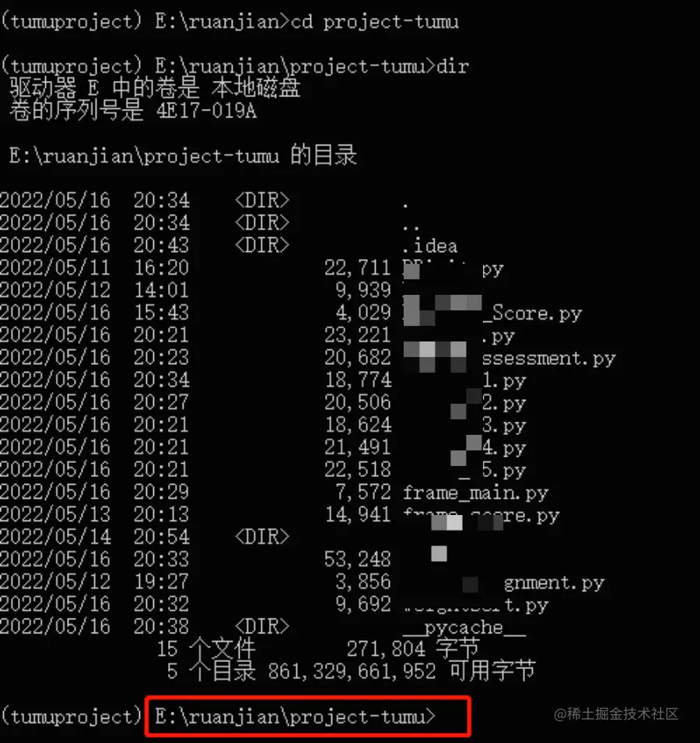Click the (tumuproject) environment label at bottom
Screen dimensions: 700x743
72,717
